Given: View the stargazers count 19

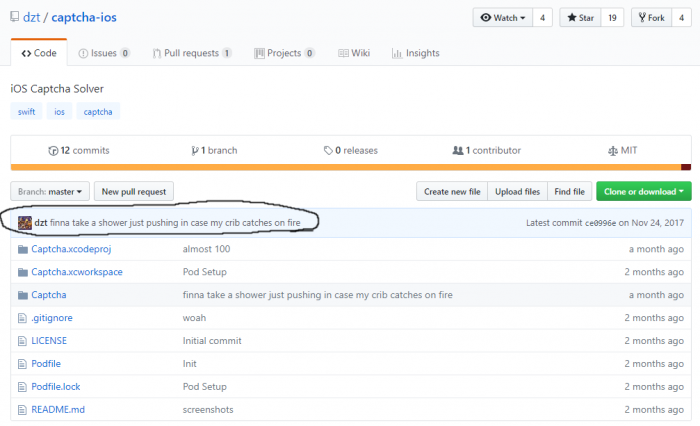Looking at the screenshot, I should coord(612,18).
